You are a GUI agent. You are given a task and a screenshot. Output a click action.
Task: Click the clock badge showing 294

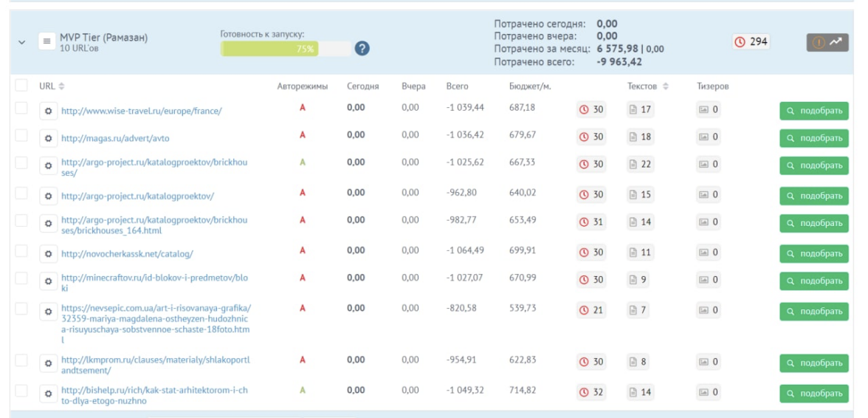coord(751,42)
